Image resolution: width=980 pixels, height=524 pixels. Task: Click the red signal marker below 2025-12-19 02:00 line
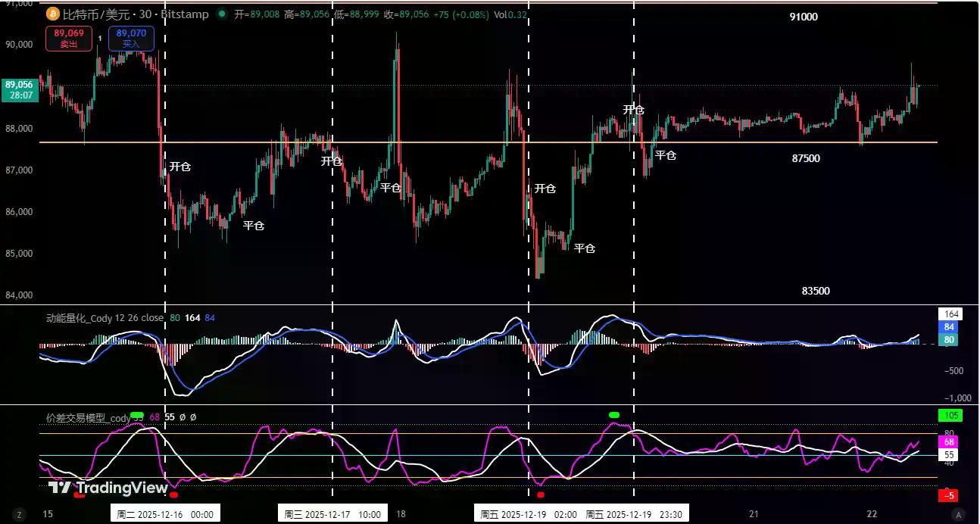540,494
